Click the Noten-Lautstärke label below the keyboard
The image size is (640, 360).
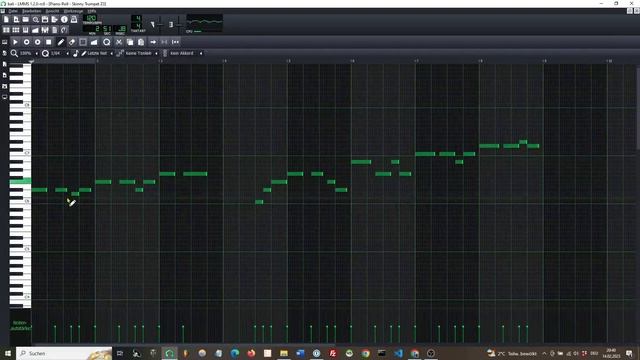point(20,325)
